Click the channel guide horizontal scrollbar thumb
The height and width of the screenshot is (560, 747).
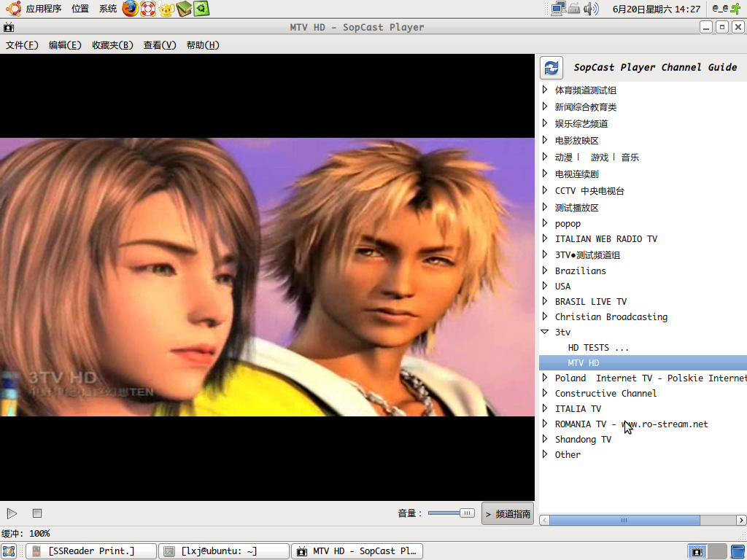click(x=624, y=520)
